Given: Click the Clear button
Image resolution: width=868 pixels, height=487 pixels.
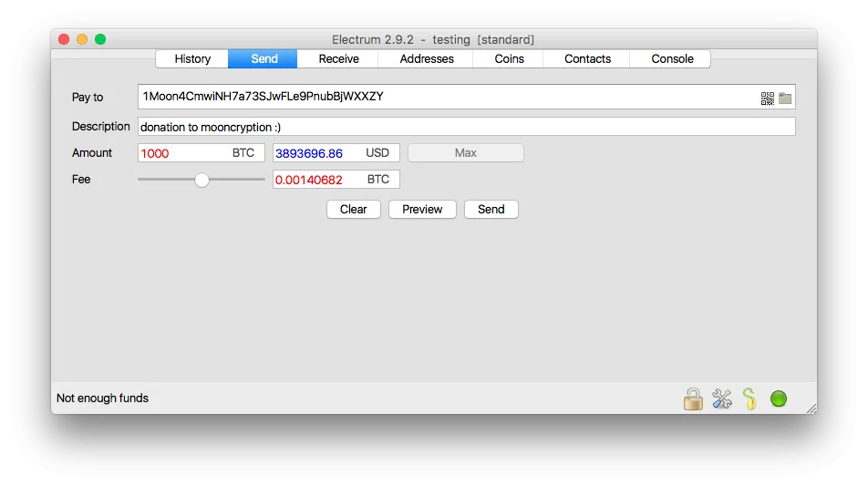Looking at the screenshot, I should 353,209.
